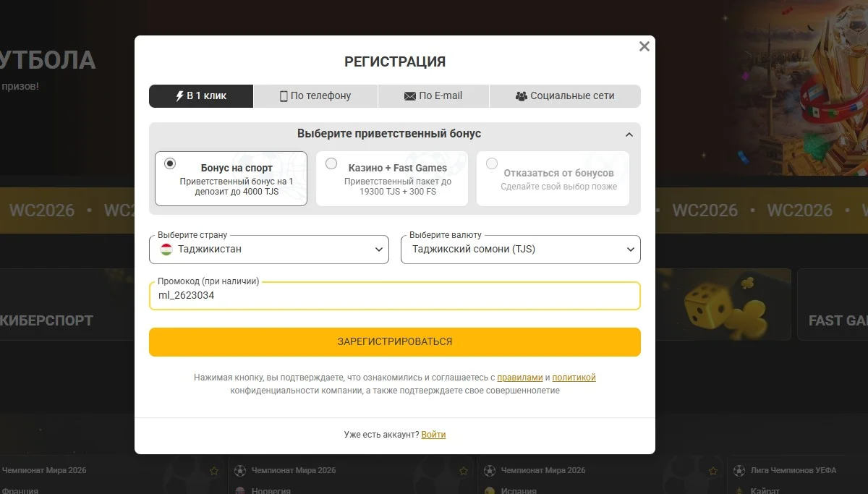Click the football icon beside Норвегия match
This screenshot has width=868, height=494.
[x=241, y=471]
